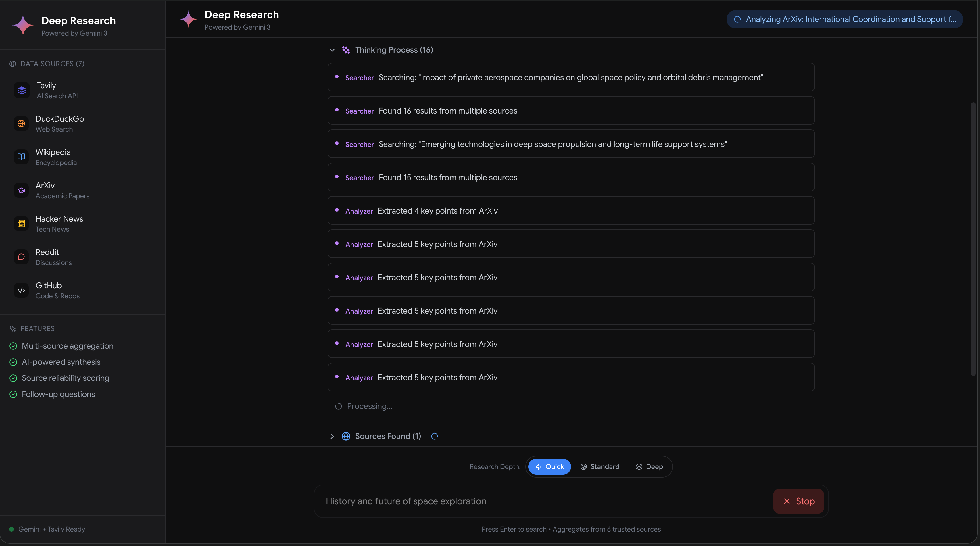The width and height of the screenshot is (980, 546).
Task: Click the GitHub code brackets icon
Action: point(21,290)
